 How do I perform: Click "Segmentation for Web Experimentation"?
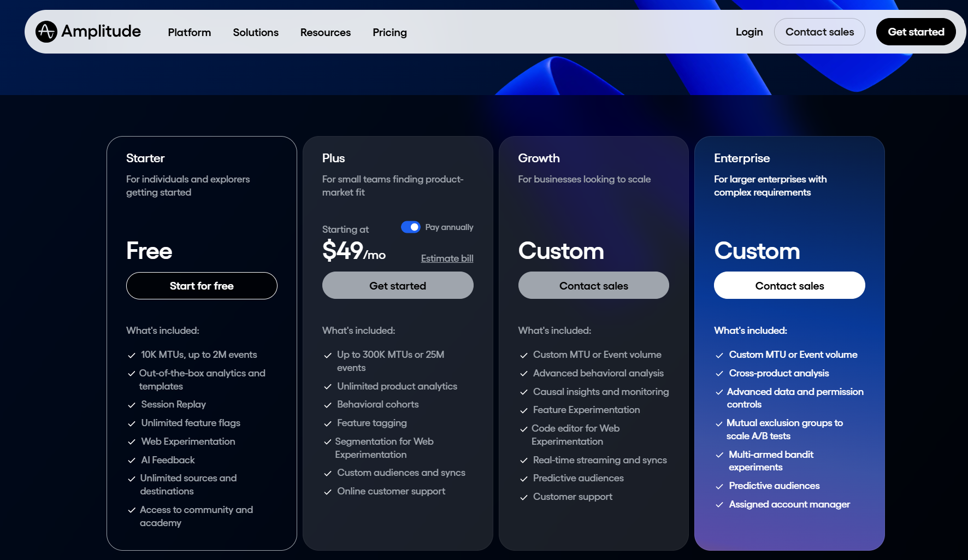tap(384, 448)
